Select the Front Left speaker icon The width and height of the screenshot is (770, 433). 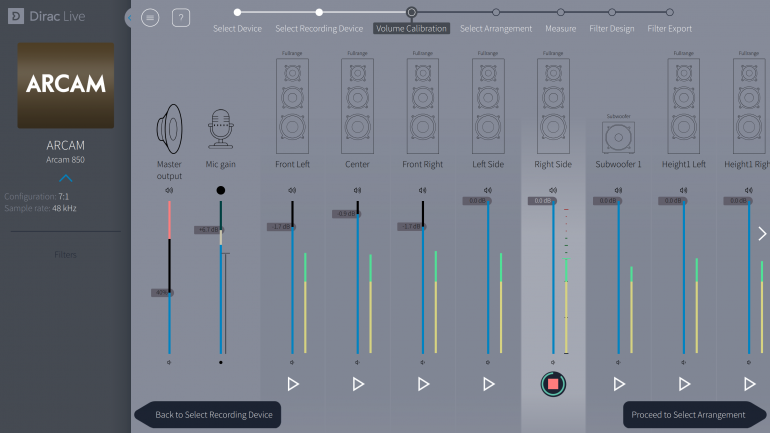coord(292,104)
